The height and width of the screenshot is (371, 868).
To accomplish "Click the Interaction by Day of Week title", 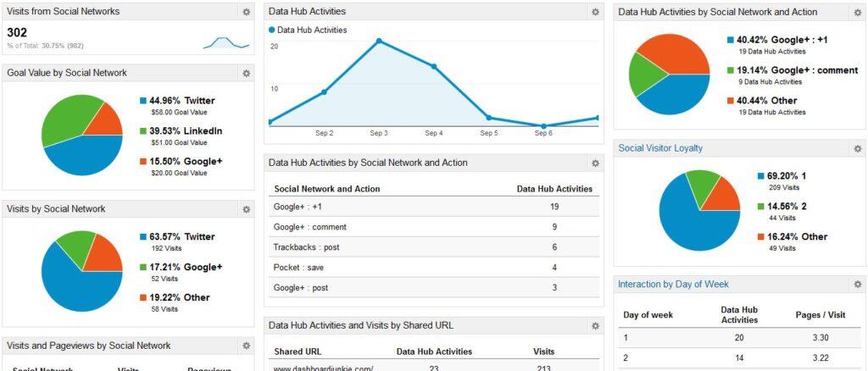I will click(x=673, y=285).
